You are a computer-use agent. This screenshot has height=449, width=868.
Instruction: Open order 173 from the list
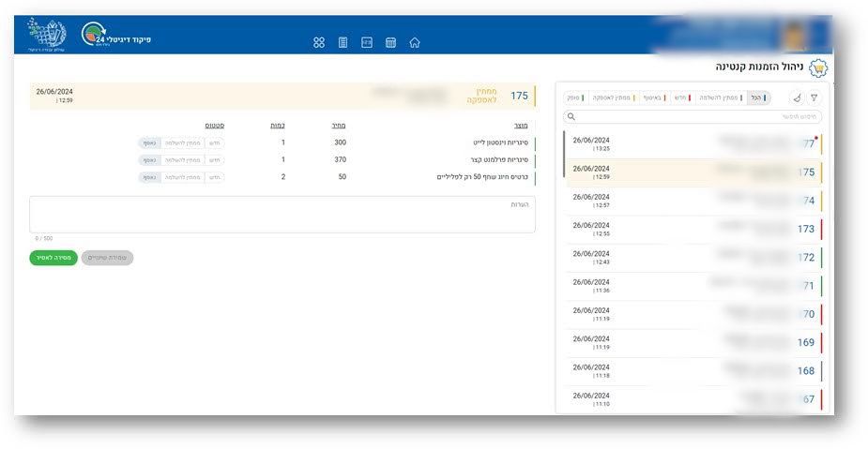(694, 229)
